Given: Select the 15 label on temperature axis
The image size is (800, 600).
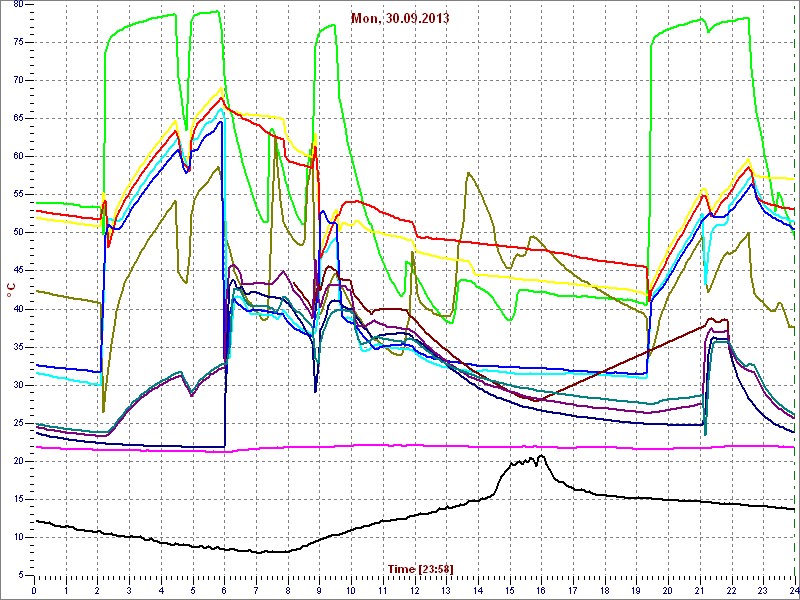Looking at the screenshot, I should coord(17,499).
